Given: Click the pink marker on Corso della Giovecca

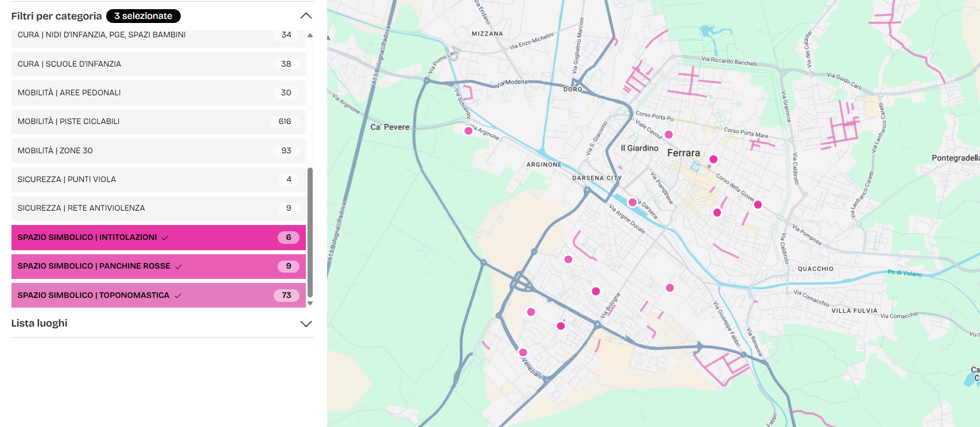Looking at the screenshot, I should (758, 204).
